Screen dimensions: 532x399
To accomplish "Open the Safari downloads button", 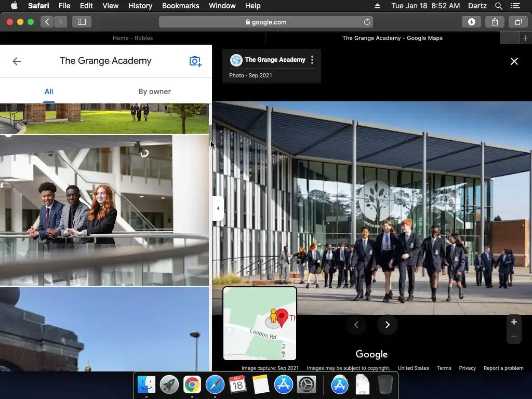I will click(472, 22).
